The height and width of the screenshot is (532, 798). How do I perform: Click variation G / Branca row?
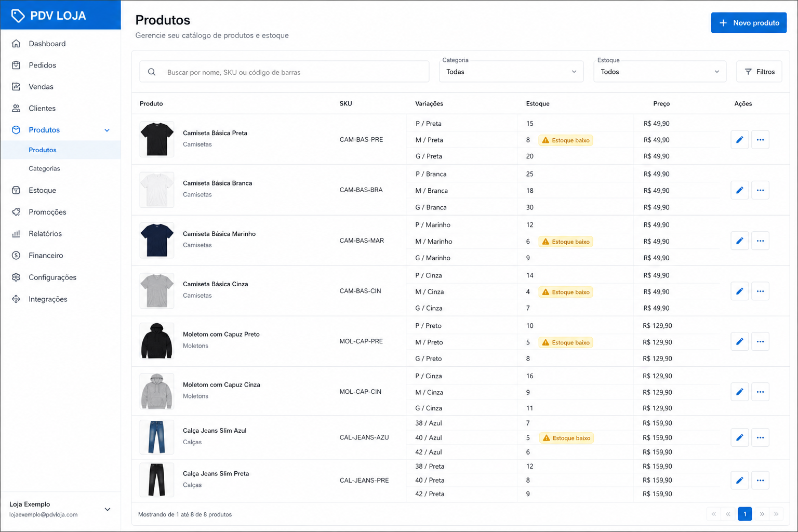point(431,207)
